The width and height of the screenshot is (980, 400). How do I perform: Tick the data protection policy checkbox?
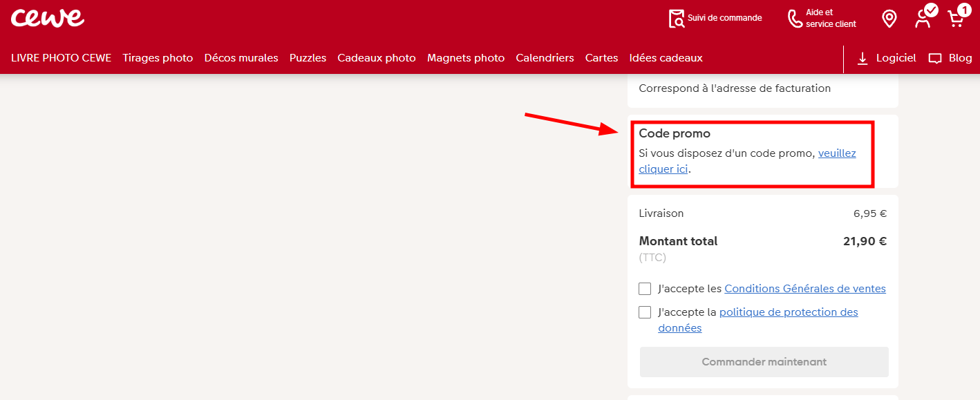click(645, 312)
